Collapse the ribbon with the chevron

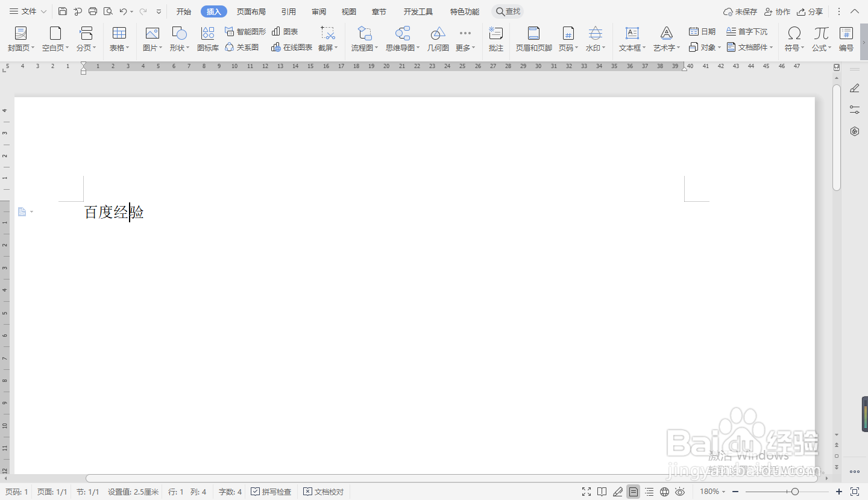pyautogui.click(x=855, y=11)
